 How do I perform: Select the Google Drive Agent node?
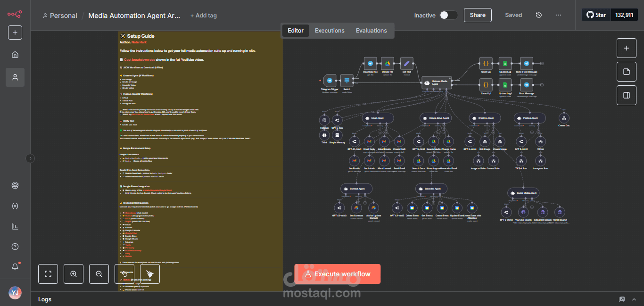click(x=436, y=118)
